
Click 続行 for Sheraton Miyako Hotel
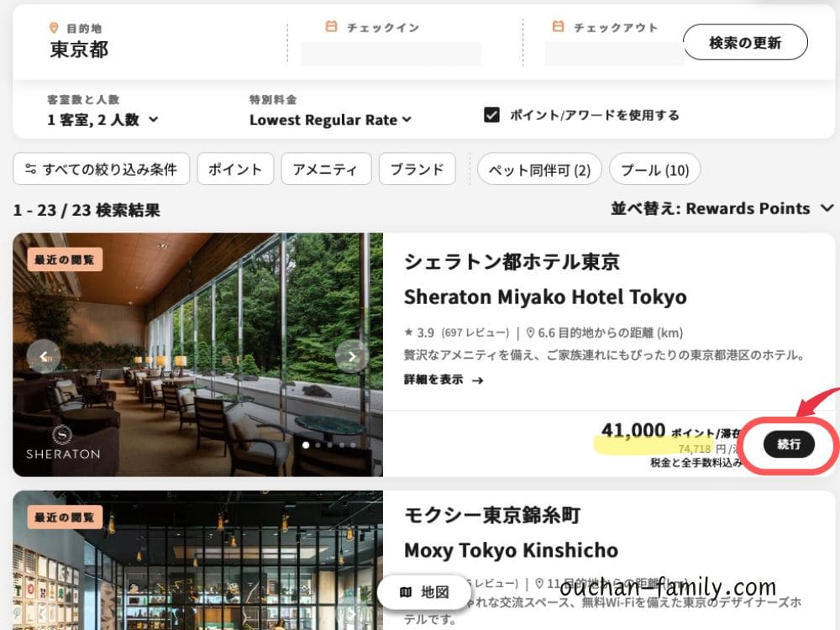click(789, 444)
